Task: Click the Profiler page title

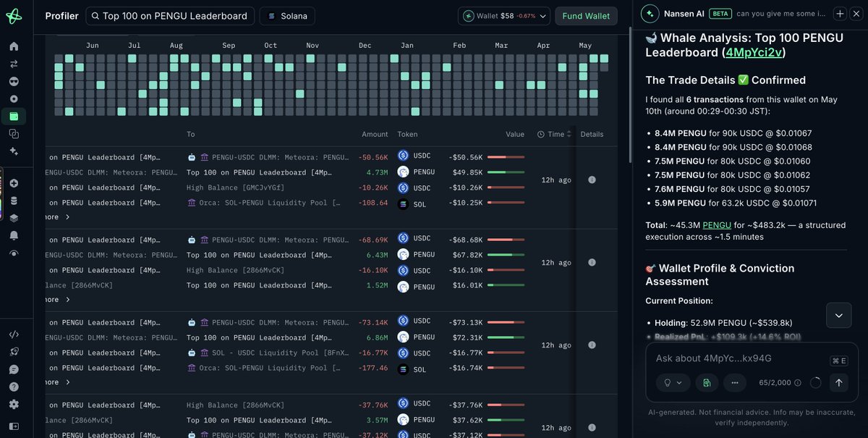Action: [x=62, y=16]
